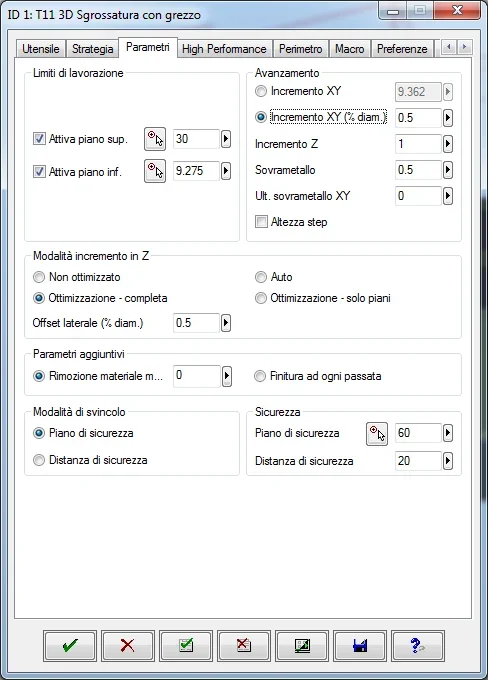Show more tabs with right arrow
The height and width of the screenshot is (680, 488).
465,47
